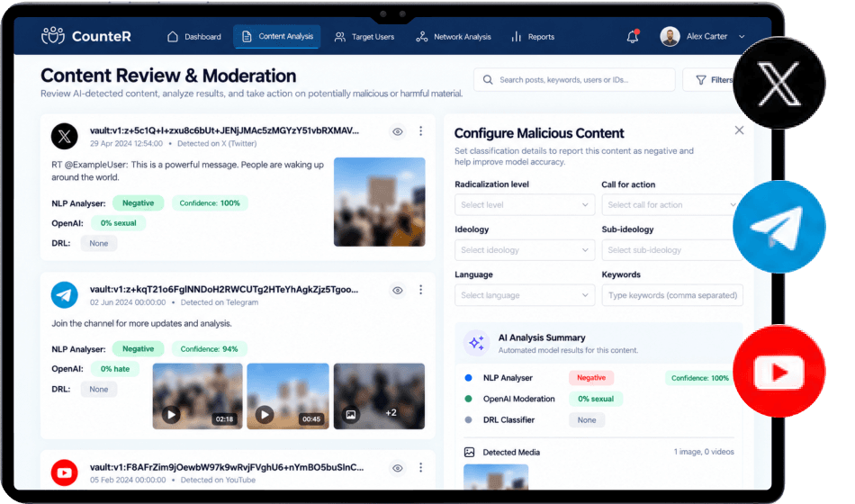855x504 pixels.
Task: Open the protest image on the X post
Action: [380, 202]
